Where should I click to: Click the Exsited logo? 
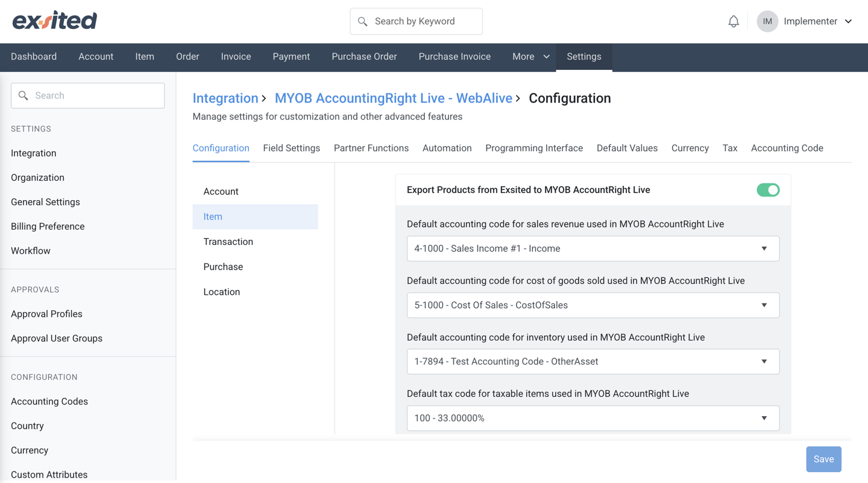(x=54, y=21)
